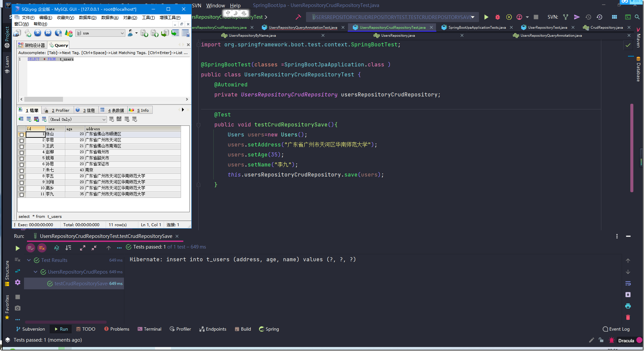
Task: Click the test tree horizontal scrollbar
Action: (x=66, y=322)
